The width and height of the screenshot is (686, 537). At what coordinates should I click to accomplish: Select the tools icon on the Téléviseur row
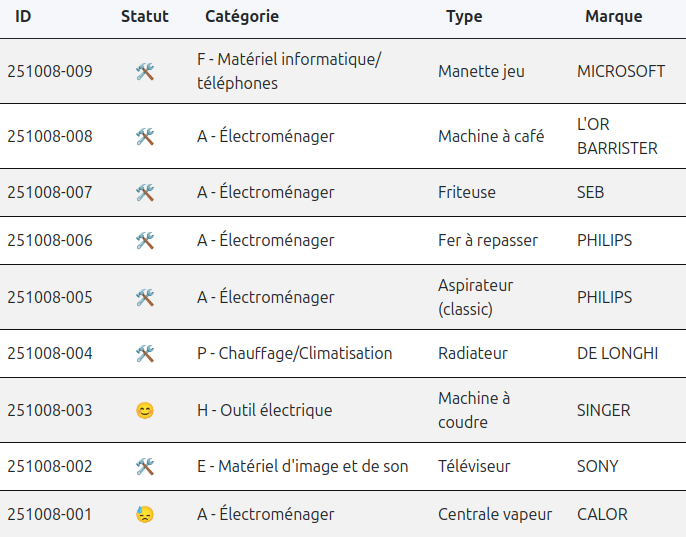pos(145,467)
